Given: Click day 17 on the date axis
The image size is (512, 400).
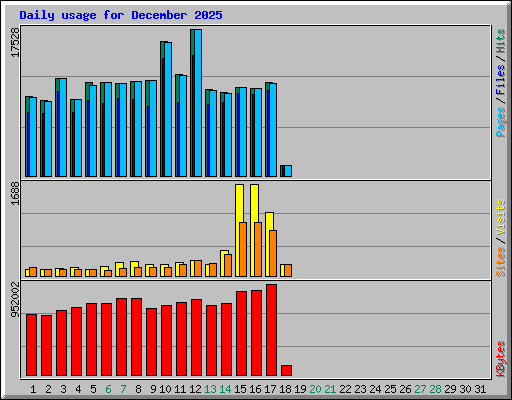Looking at the screenshot, I should point(270,389).
